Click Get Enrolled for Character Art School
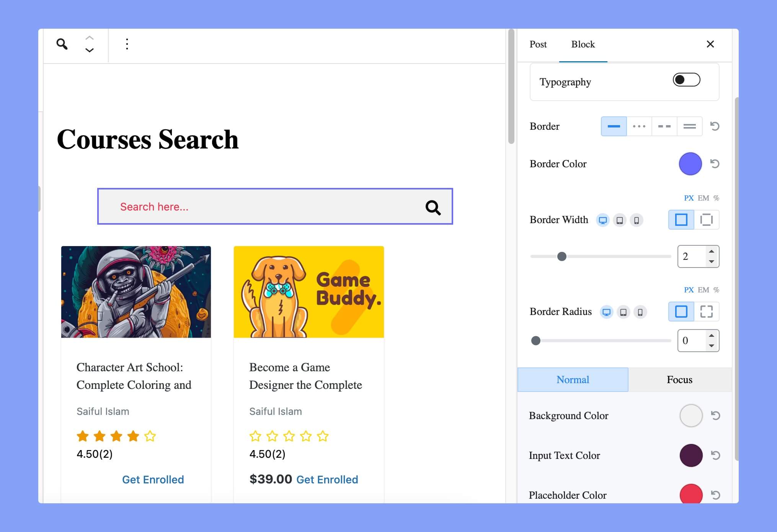This screenshot has height=532, width=777. 153,480
